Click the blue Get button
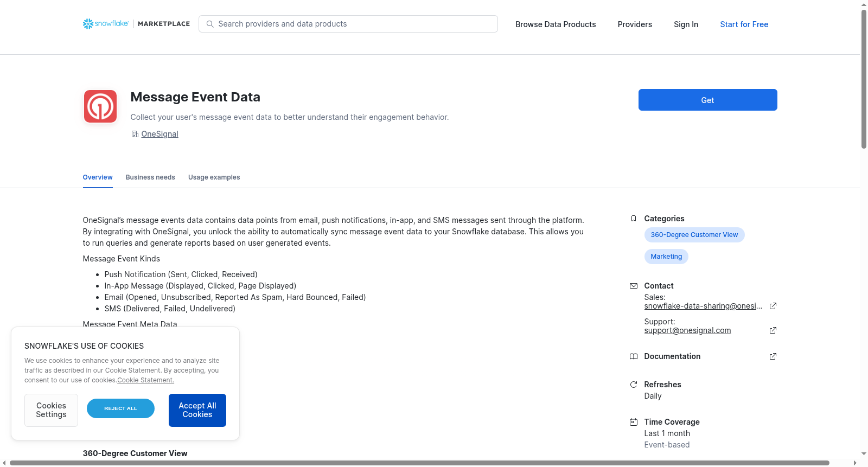 707,100
